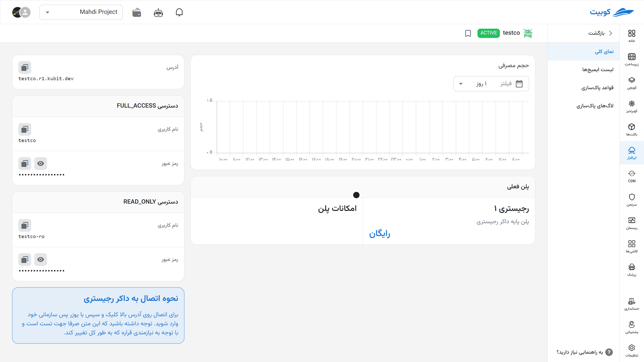Open the Sertman (سرتمن) shield section
The height and width of the screenshot is (362, 644).
[632, 200]
